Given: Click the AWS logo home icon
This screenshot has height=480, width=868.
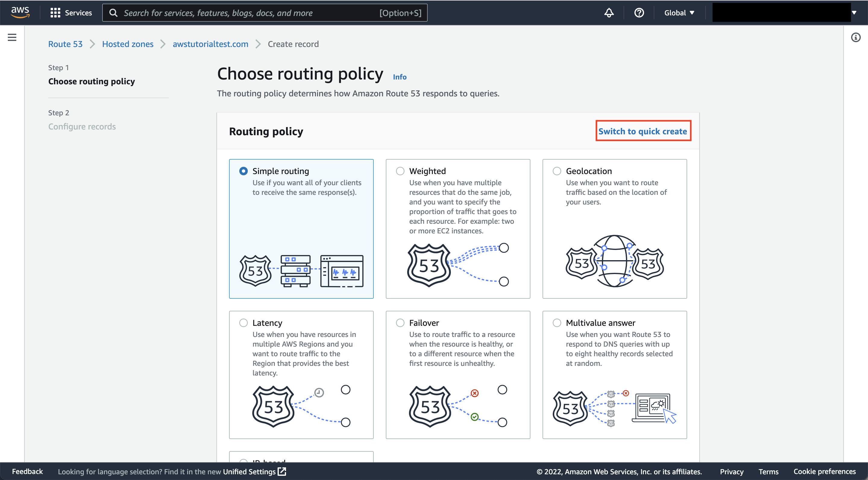Looking at the screenshot, I should click(20, 12).
